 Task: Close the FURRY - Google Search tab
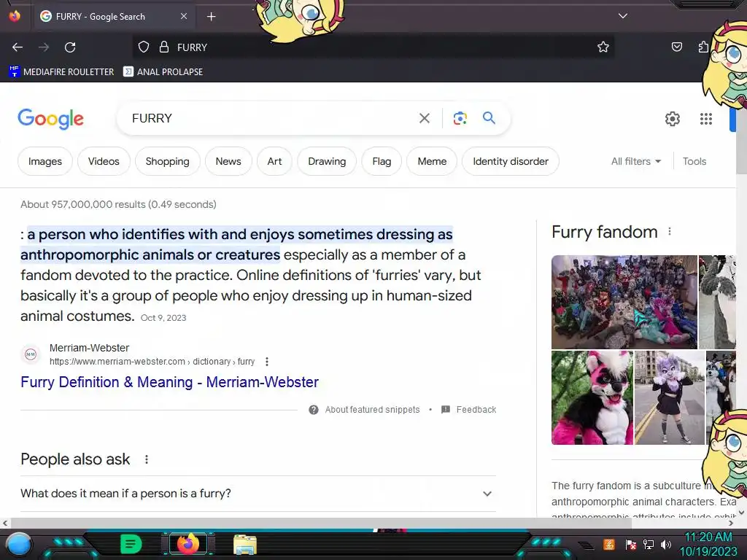(x=184, y=16)
